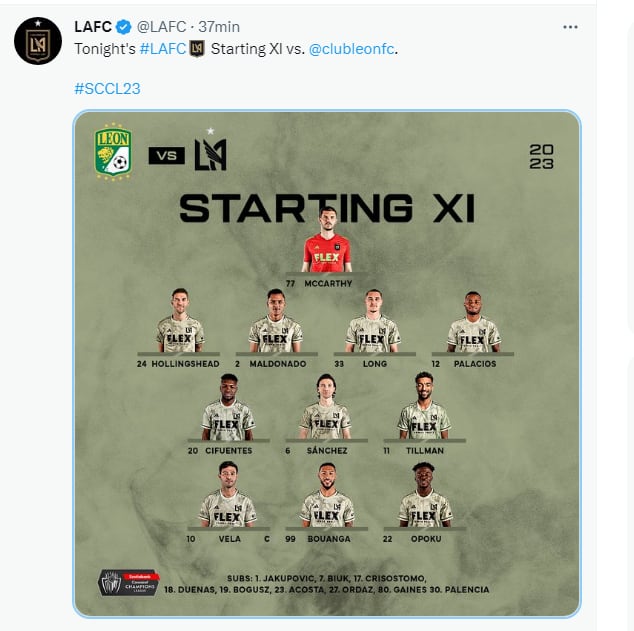Click the LAFC emoji after the hashtag
The width and height of the screenshot is (634, 631).
tap(197, 48)
